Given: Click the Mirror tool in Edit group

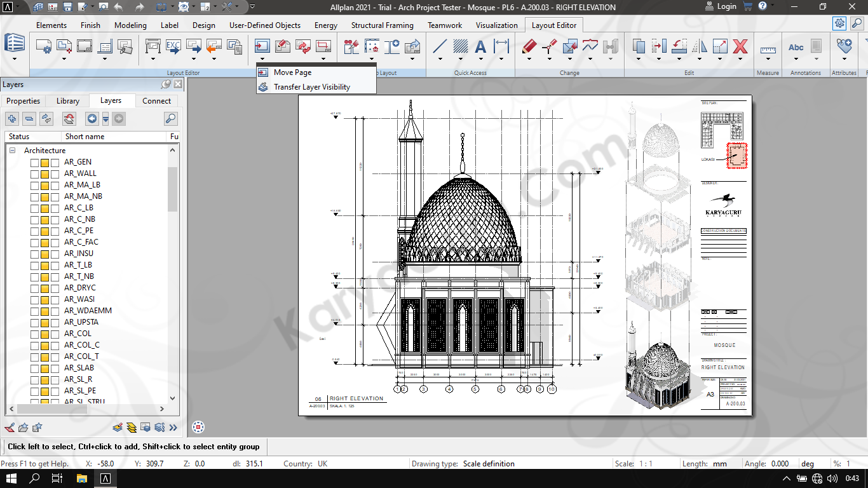Looking at the screenshot, I should 700,46.
